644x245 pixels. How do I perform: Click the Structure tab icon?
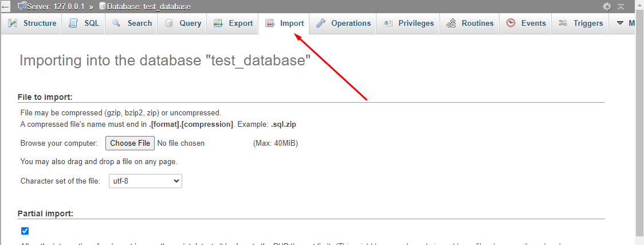click(13, 24)
